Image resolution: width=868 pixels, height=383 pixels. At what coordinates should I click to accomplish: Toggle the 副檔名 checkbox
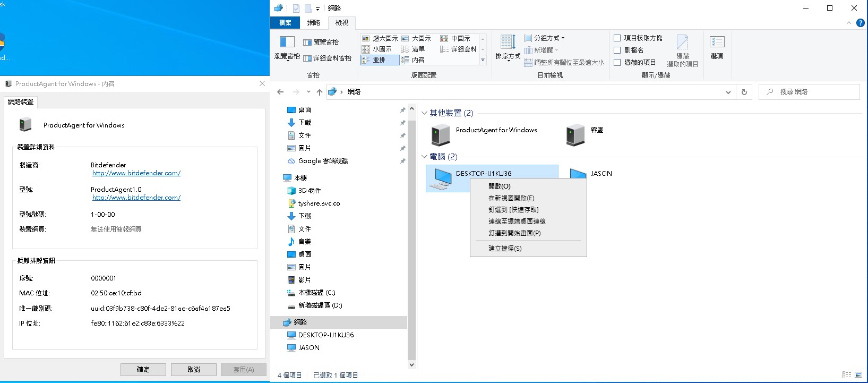tap(617, 50)
